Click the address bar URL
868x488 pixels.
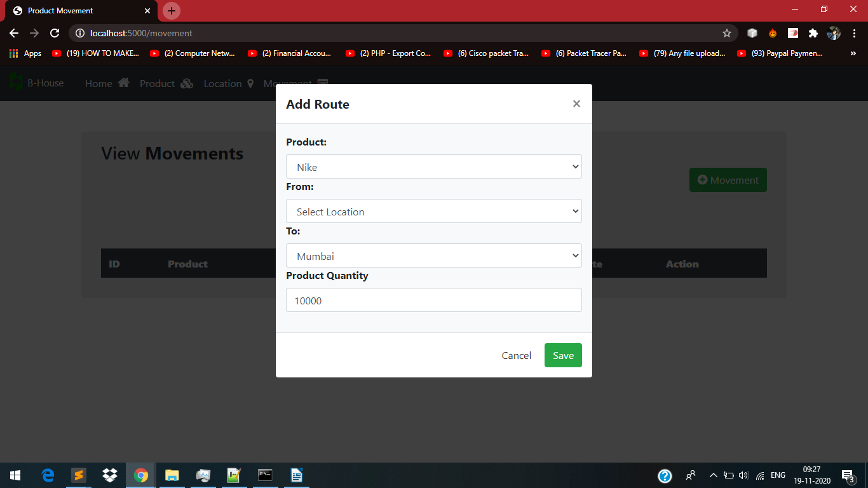(141, 33)
